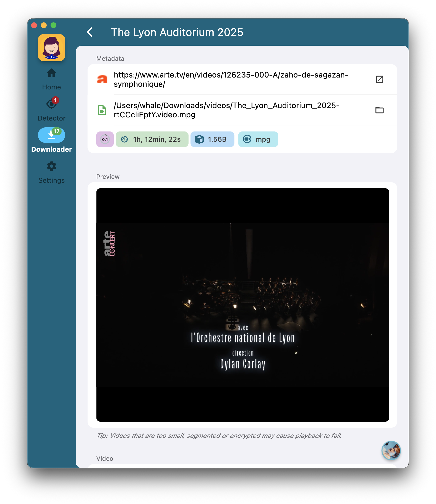Open the Detector panel in sidebar
The height and width of the screenshot is (504, 436).
51,103
